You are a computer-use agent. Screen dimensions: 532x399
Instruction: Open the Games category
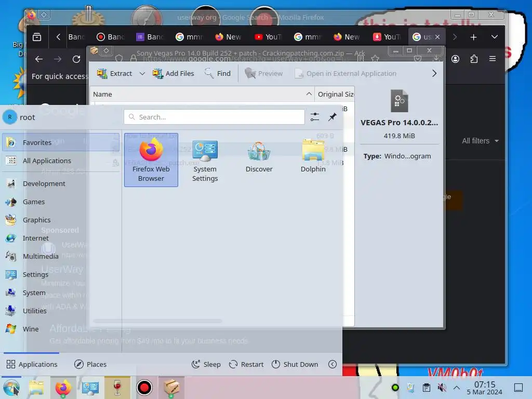point(61,202)
